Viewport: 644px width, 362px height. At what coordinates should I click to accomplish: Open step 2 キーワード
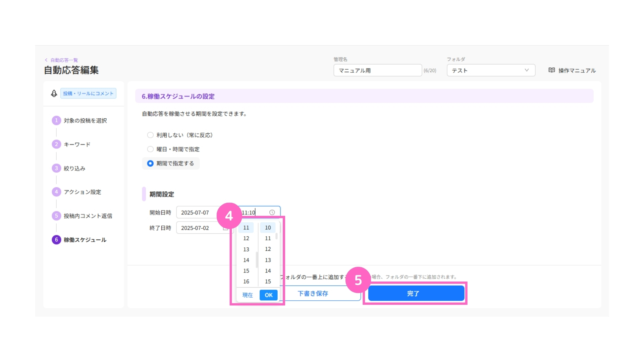tap(71, 144)
